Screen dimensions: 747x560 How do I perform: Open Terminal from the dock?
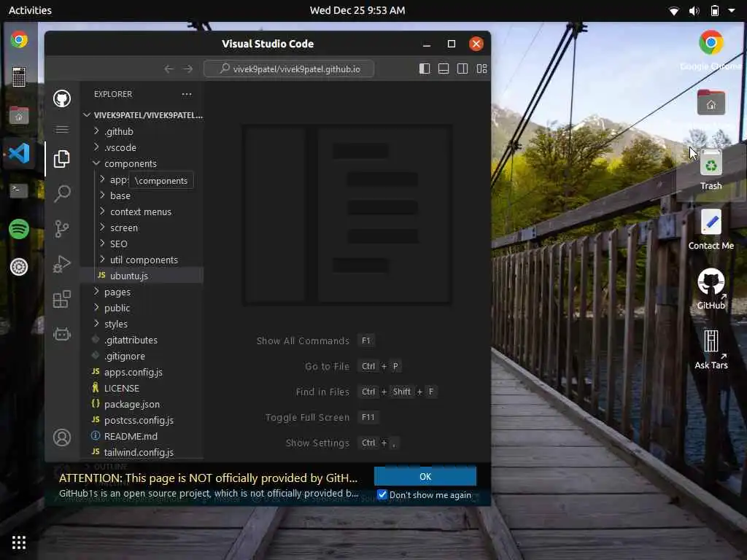19,190
